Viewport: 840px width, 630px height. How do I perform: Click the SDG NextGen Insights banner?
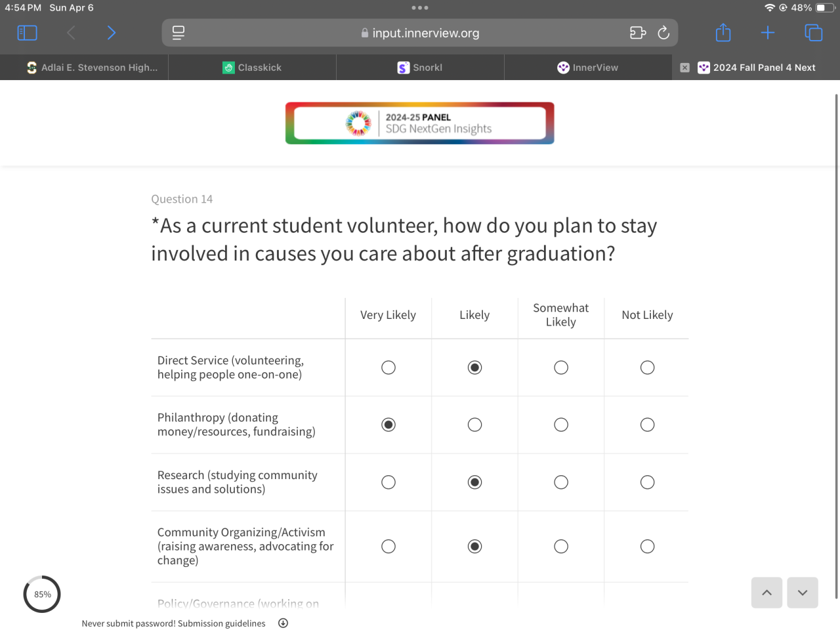pos(420,123)
